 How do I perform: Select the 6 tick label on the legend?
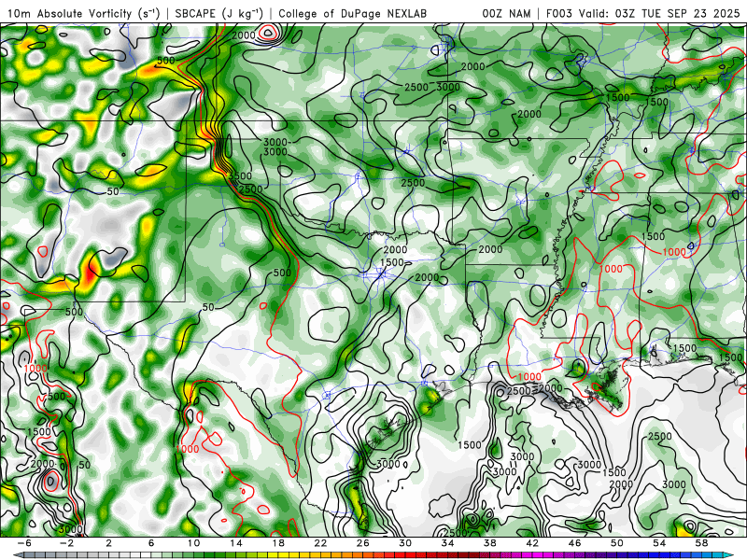[x=151, y=543]
